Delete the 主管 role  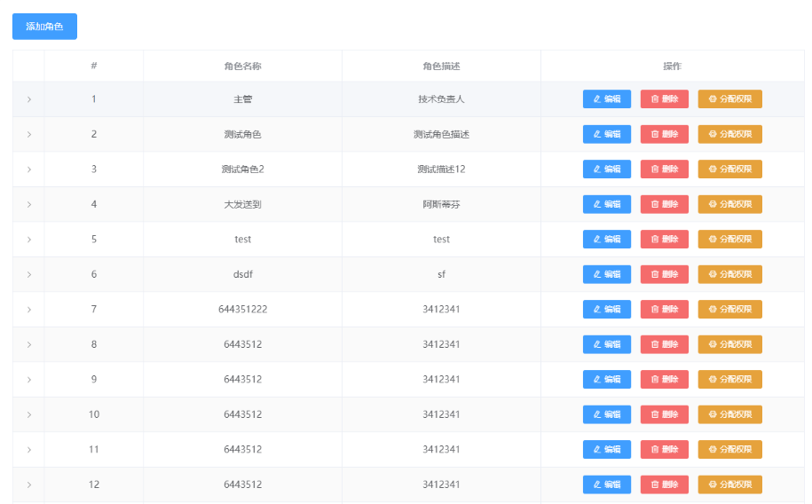coord(664,99)
